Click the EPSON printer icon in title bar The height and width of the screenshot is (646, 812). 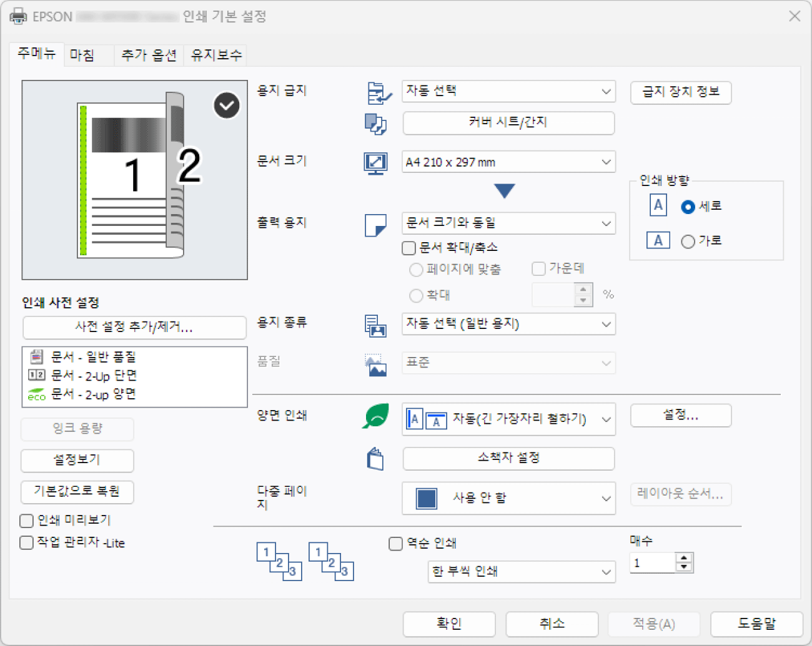pyautogui.click(x=18, y=16)
